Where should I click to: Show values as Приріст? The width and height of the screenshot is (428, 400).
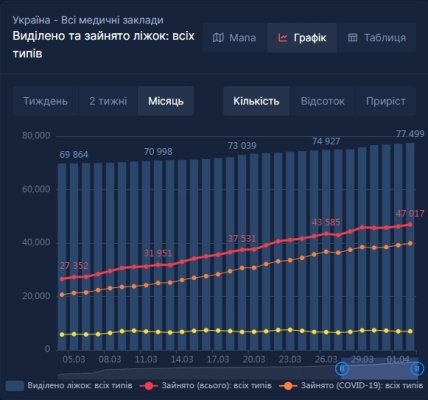point(386,101)
